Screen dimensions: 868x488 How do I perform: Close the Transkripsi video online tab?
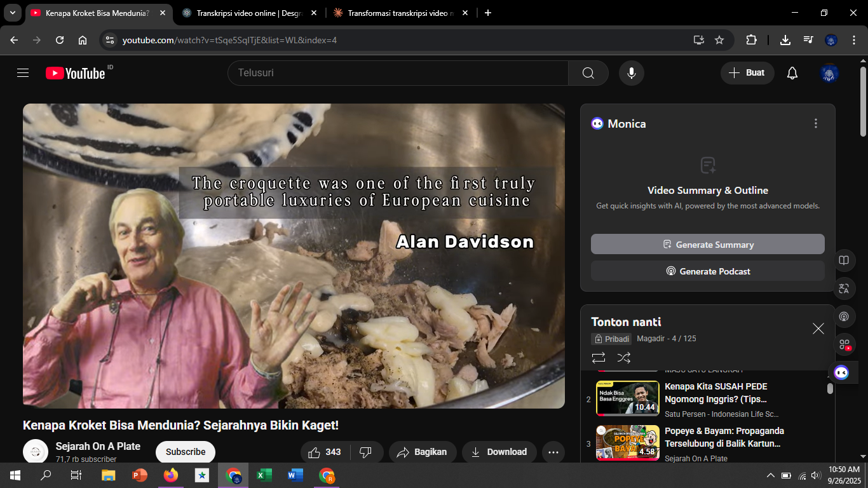click(x=314, y=13)
